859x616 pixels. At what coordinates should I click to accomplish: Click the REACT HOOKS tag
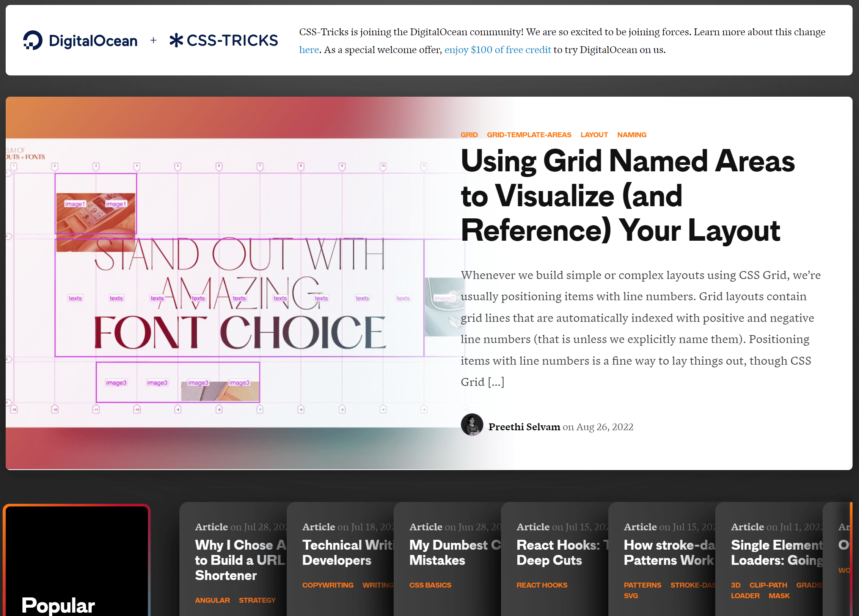pos(542,585)
